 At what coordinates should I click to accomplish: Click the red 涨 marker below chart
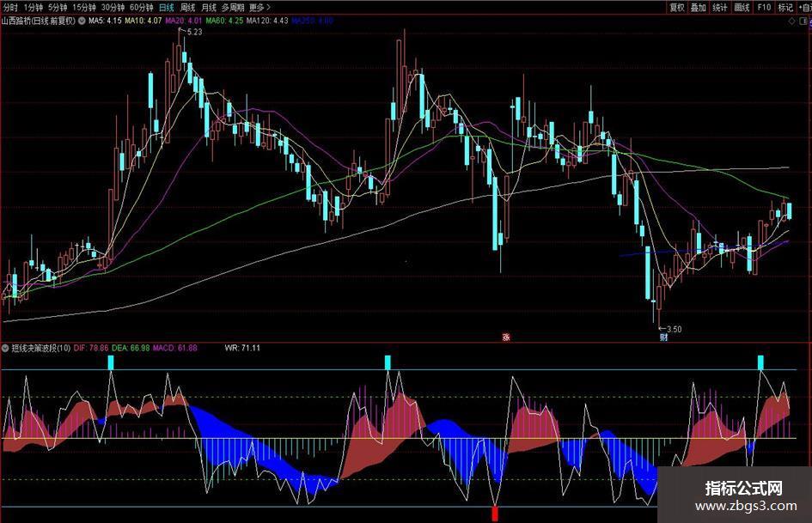tap(506, 338)
